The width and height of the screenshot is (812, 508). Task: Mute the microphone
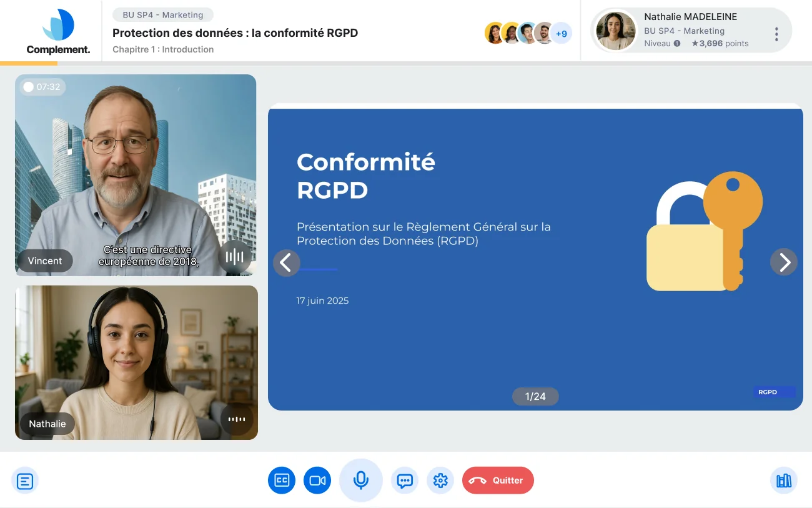click(361, 480)
